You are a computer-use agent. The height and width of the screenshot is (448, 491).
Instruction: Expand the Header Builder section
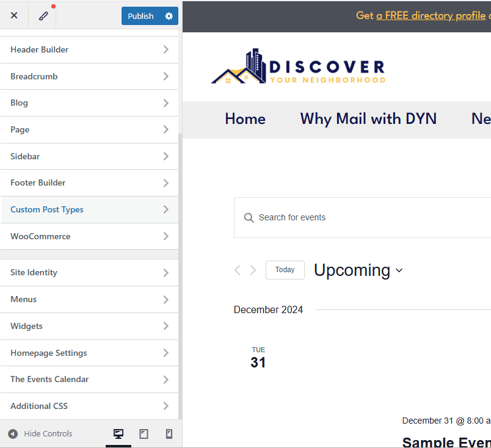click(89, 49)
